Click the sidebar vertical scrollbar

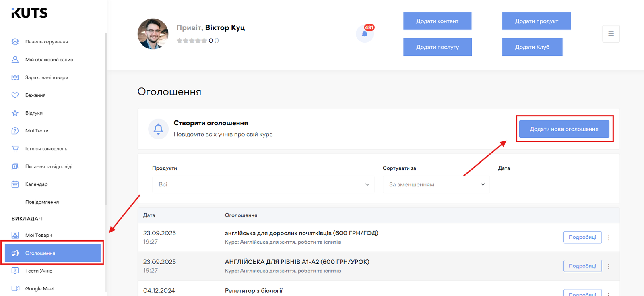pos(106,119)
